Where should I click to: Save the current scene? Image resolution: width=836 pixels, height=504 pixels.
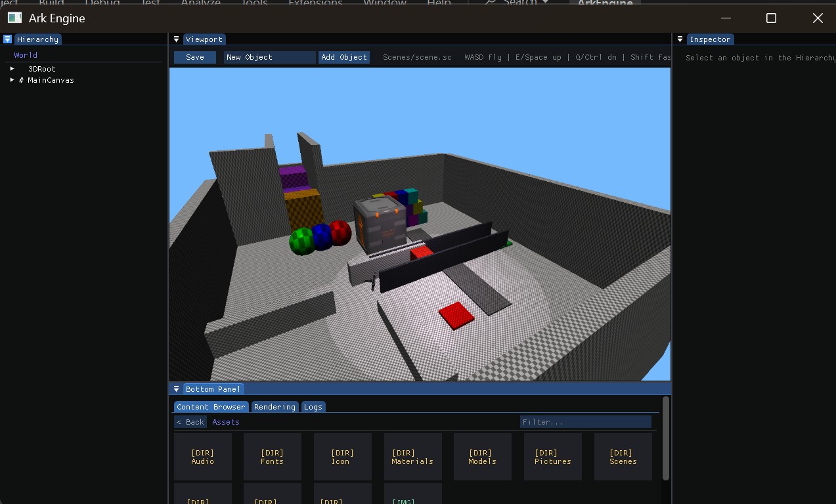195,57
